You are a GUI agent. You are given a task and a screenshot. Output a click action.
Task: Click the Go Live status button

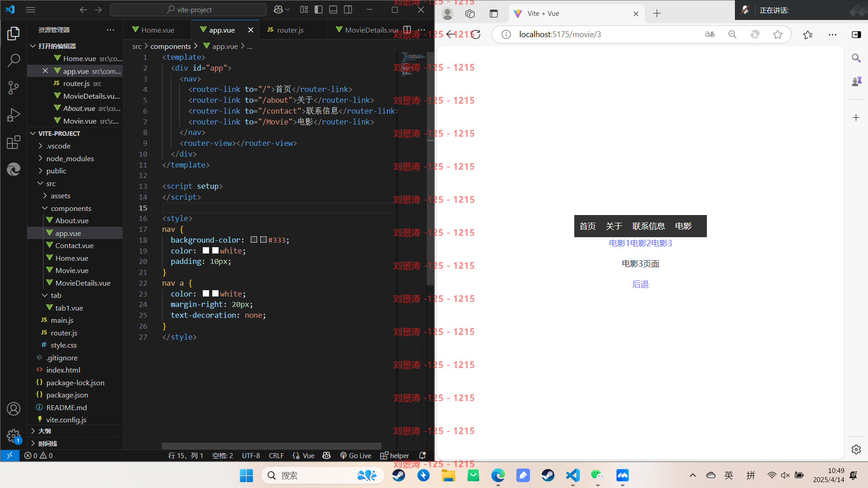point(356,455)
